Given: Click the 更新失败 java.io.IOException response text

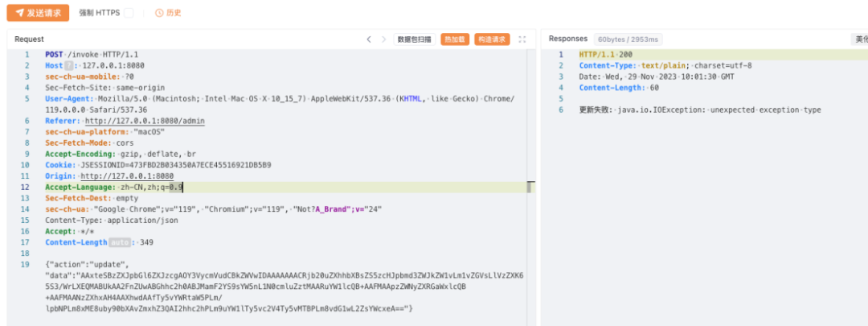Looking at the screenshot, I should 700,109.
